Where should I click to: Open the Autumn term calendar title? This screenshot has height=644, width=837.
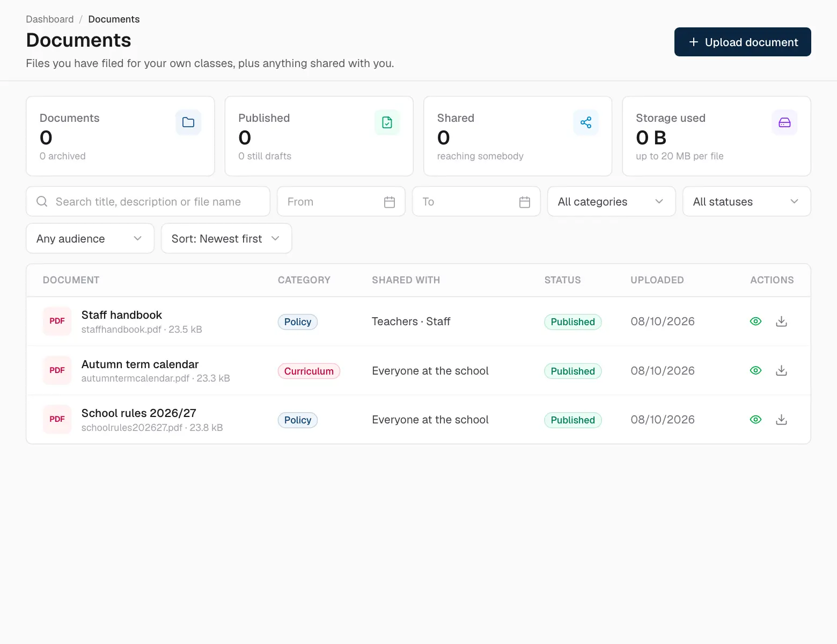[140, 364]
